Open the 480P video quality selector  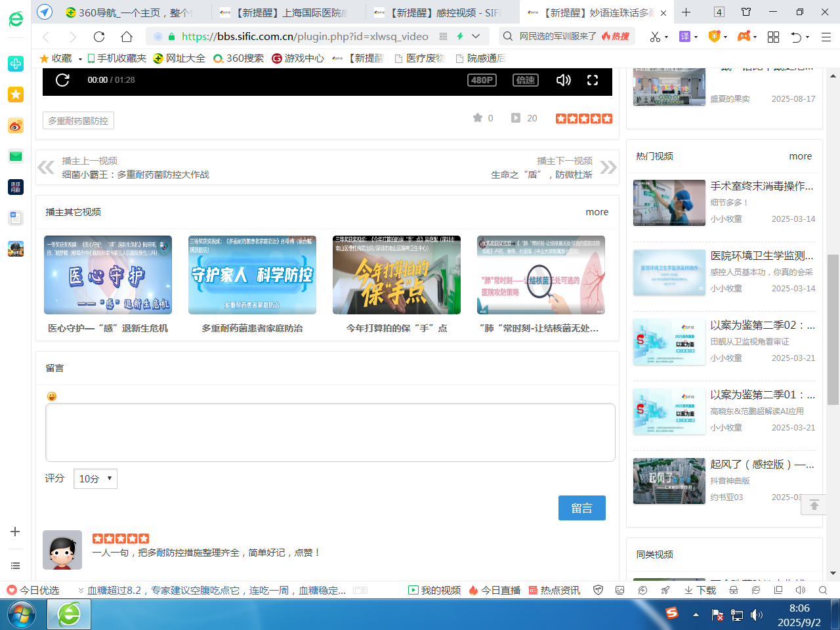[482, 80]
